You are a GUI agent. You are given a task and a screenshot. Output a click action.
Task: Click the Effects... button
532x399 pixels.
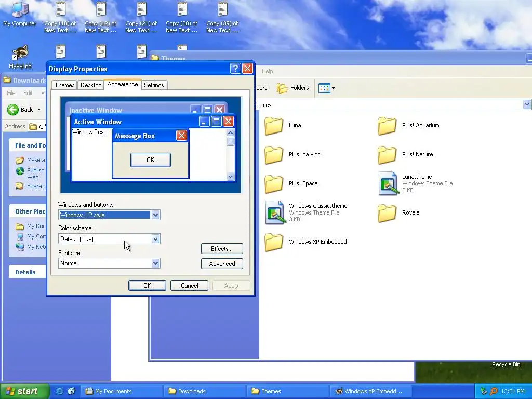222,249
